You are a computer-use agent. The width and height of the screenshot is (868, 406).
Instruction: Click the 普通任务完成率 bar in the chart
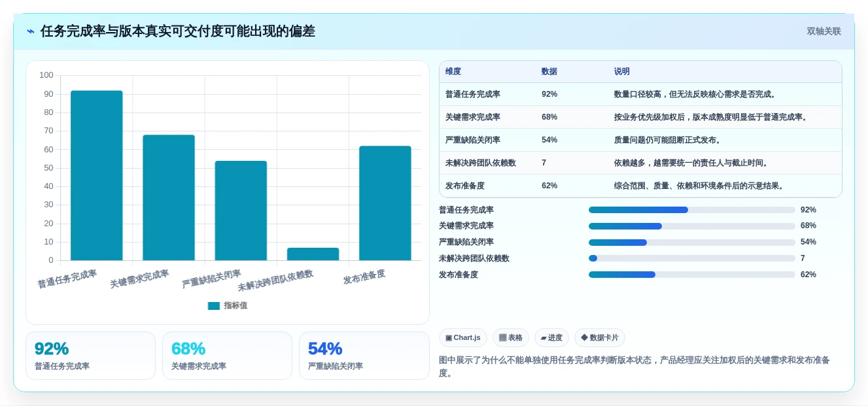click(x=97, y=175)
